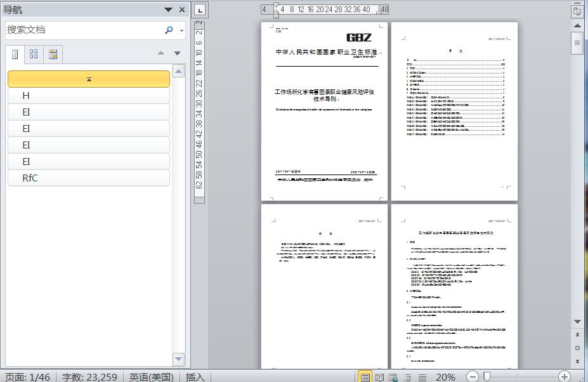Switch to Print Layout view
Image resolution: width=588 pixels, height=382 pixels.
tap(365, 377)
